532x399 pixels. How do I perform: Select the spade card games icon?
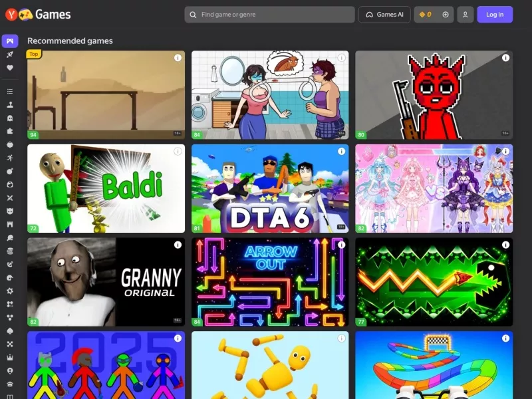10,331
